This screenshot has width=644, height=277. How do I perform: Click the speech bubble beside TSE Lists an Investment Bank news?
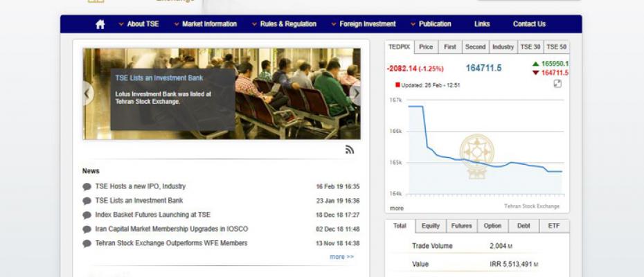click(x=87, y=201)
